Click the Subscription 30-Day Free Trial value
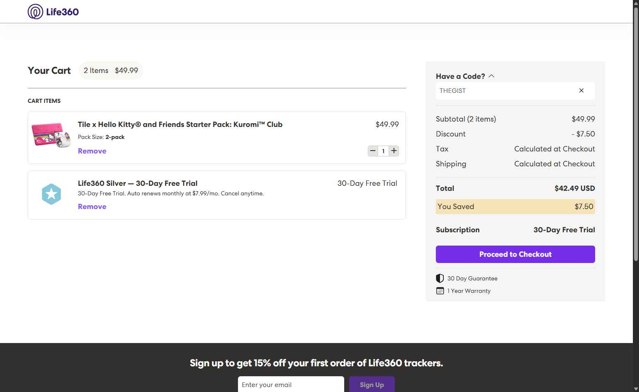 564,230
